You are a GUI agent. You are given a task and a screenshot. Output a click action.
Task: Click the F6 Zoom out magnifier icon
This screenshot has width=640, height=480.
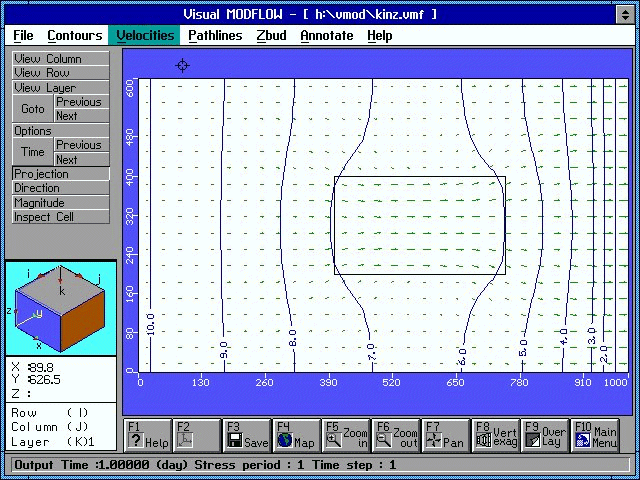[384, 441]
